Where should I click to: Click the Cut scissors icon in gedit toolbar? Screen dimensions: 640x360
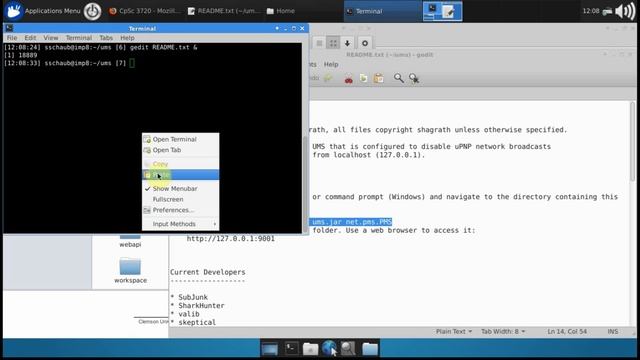click(349, 78)
